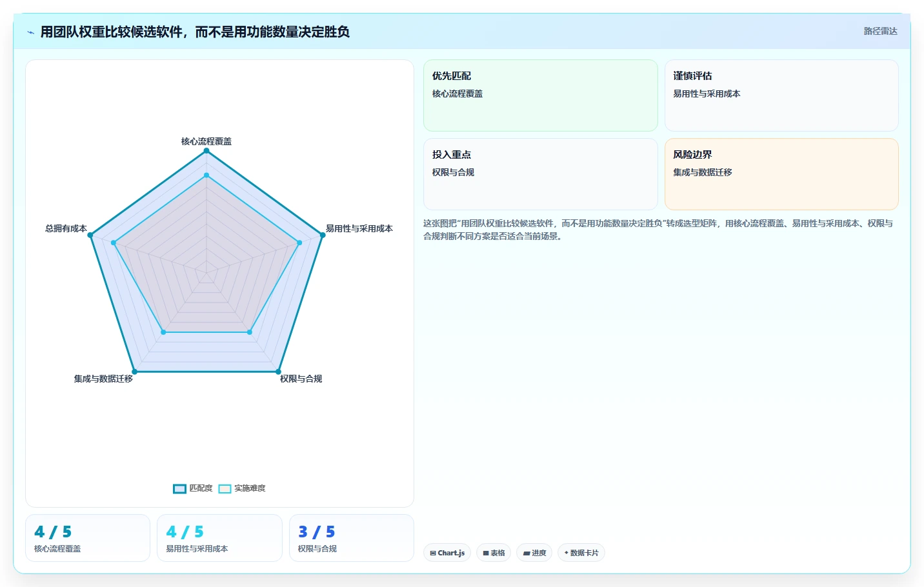Click the 总拥有成本 radar axis label
The image size is (924, 587).
[x=66, y=228]
